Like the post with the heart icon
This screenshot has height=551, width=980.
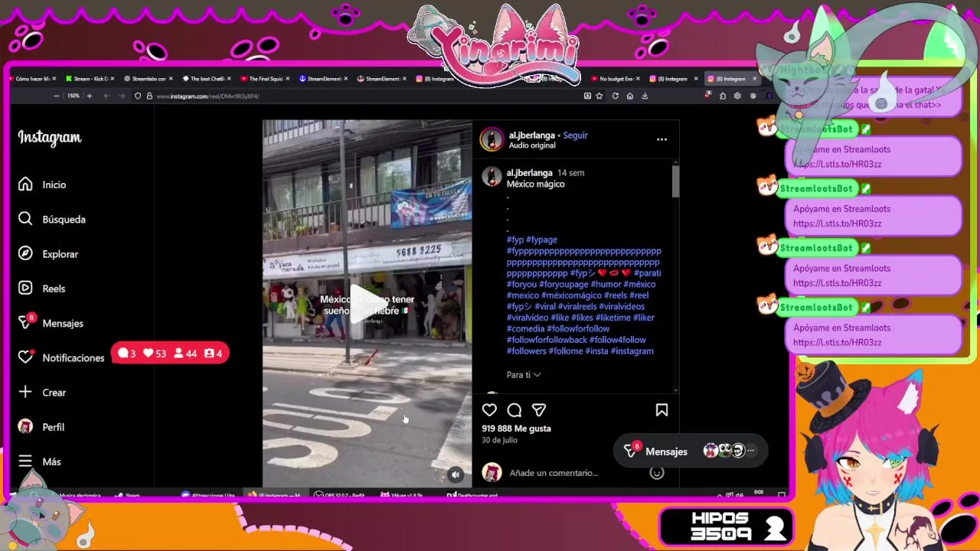pos(489,410)
